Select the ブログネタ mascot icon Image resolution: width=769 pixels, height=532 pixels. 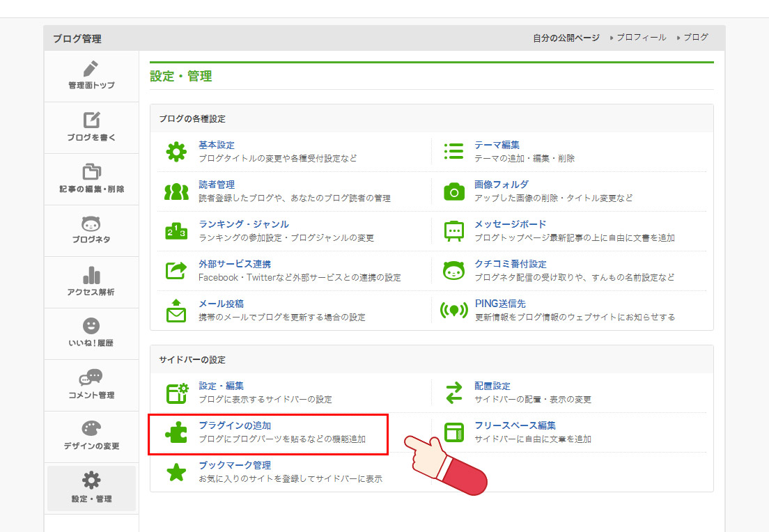pyautogui.click(x=91, y=224)
